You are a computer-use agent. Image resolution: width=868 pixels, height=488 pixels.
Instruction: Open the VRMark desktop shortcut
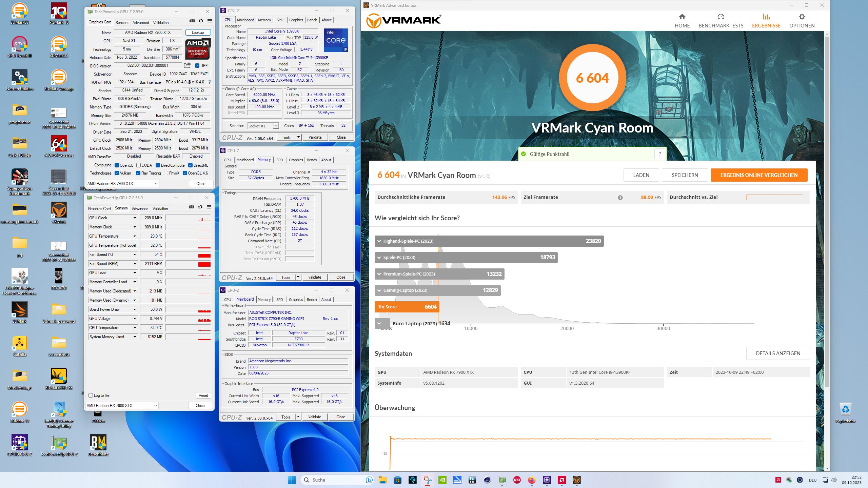click(x=59, y=213)
